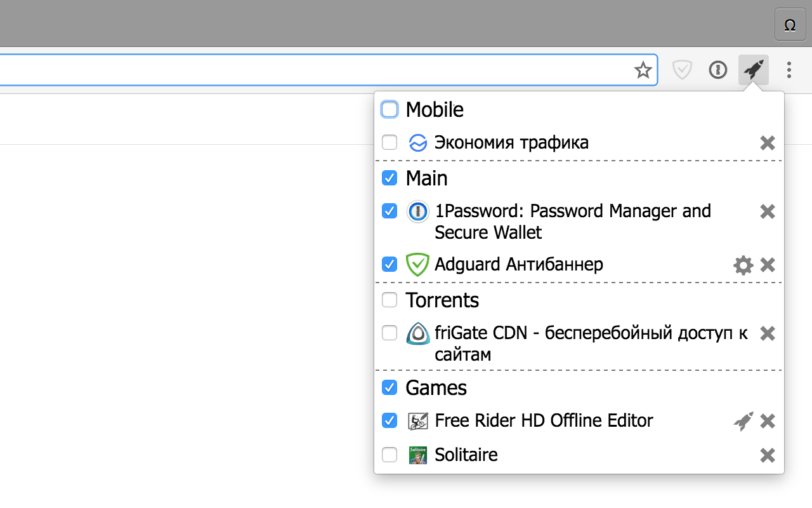812x508 pixels.
Task: Click the 1Password icon in the list
Action: coord(417,211)
